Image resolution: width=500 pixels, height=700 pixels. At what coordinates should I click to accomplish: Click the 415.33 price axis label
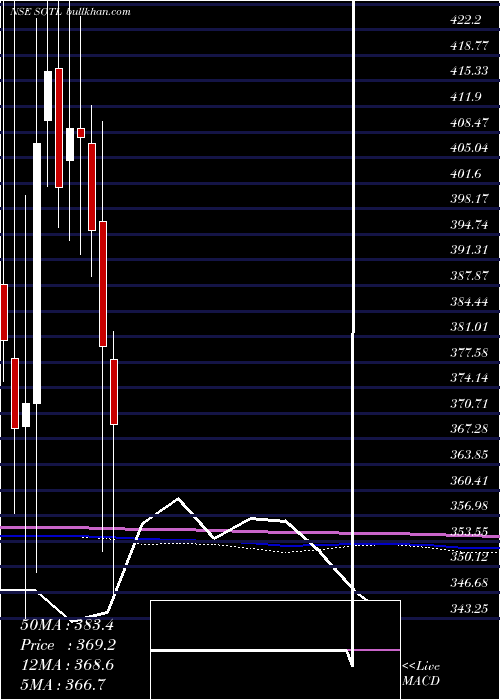471,71
